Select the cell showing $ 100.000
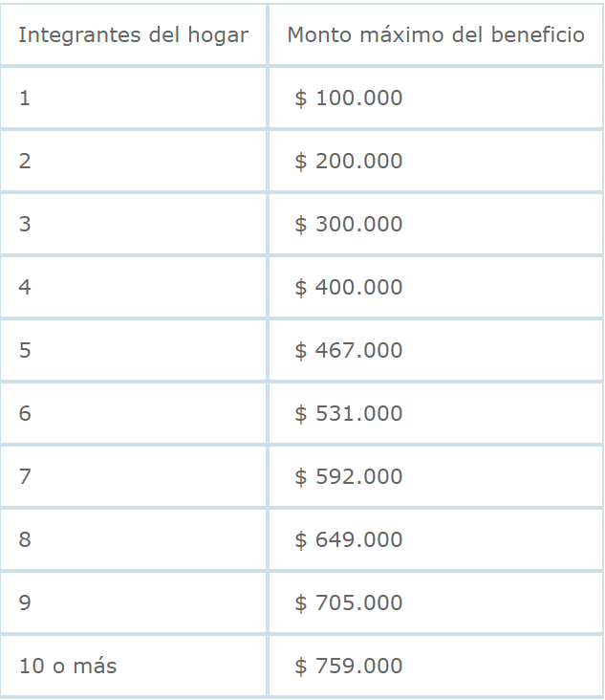605x700 pixels. (x=349, y=98)
